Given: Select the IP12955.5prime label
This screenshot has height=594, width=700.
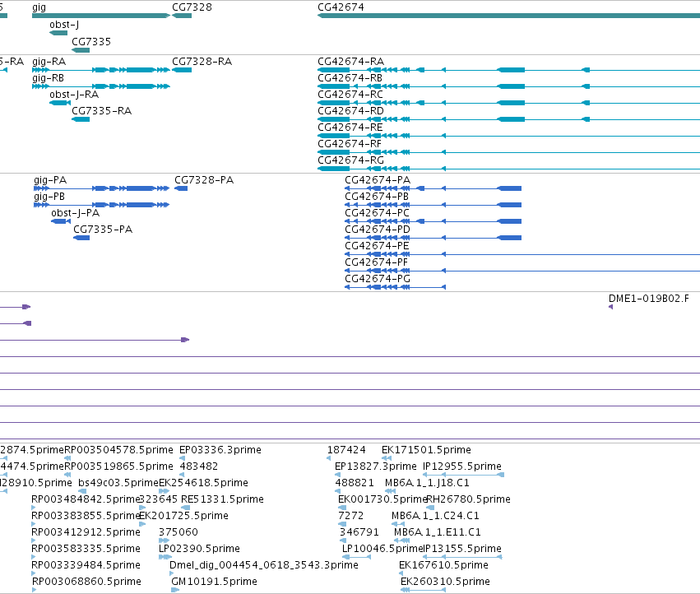Looking at the screenshot, I should click(462, 466).
